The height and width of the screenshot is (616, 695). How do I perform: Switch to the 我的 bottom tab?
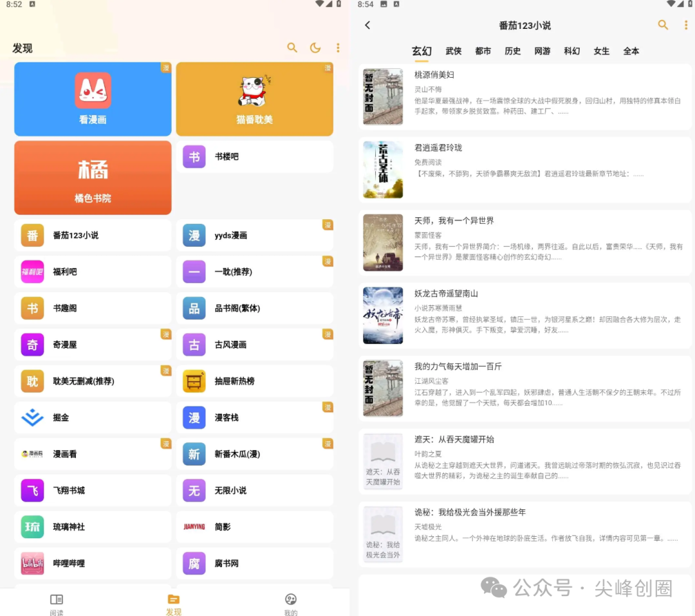[x=291, y=604]
